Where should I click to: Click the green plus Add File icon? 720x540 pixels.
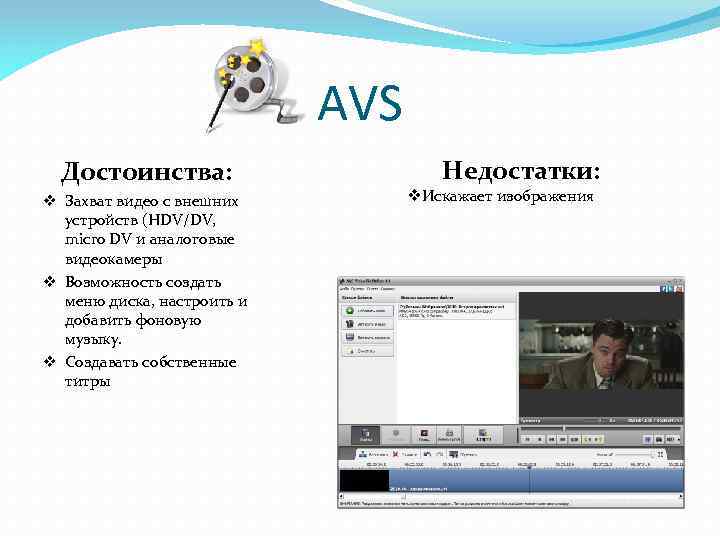(x=350, y=311)
